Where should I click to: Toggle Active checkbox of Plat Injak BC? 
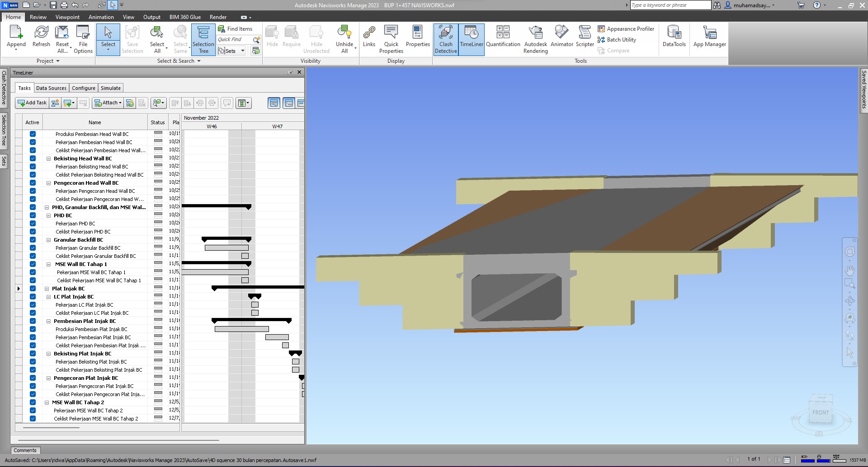pos(33,289)
